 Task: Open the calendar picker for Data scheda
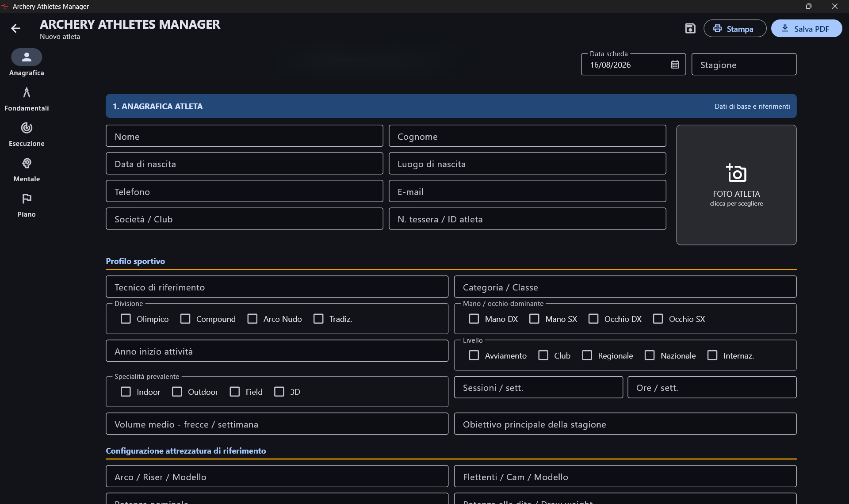click(675, 65)
